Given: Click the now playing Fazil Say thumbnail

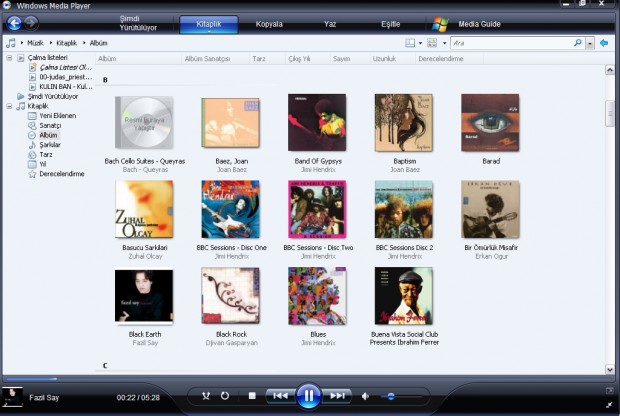Looking at the screenshot, I should (12, 397).
